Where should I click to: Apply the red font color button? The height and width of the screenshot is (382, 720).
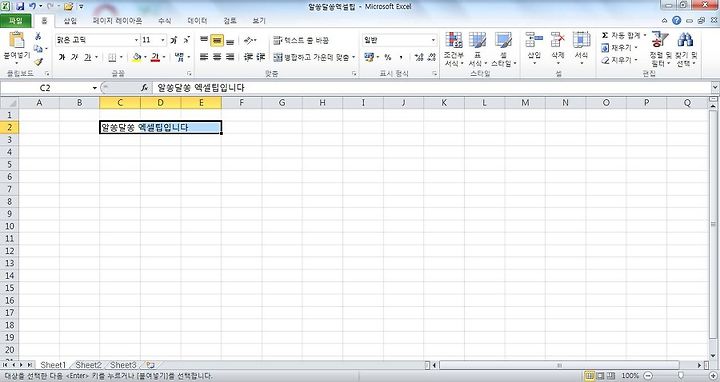(156, 57)
